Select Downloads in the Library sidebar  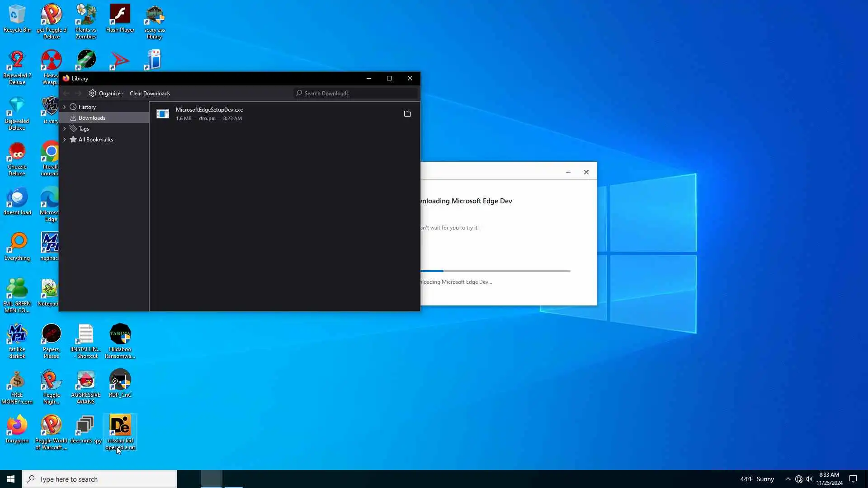point(92,118)
